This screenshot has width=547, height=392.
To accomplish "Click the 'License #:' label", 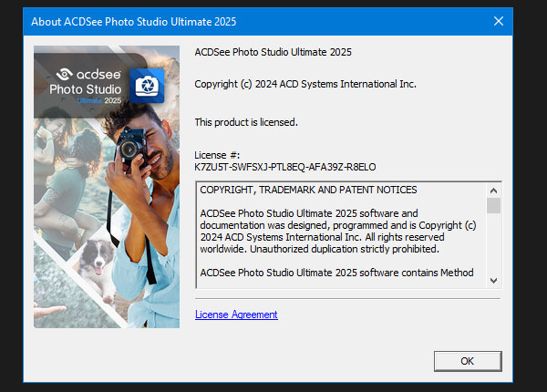I will pos(217,155).
